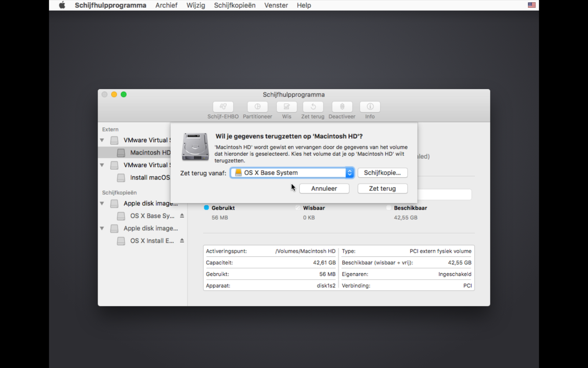Screen dimensions: 588x368
Task: Click the Annuleer button
Action: coord(324,188)
